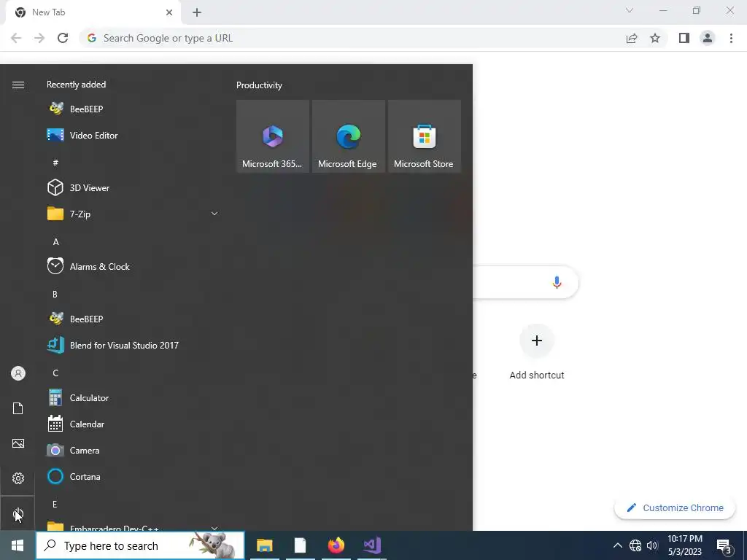
Task: Open Documents from the Start sidebar
Action: (x=18, y=408)
